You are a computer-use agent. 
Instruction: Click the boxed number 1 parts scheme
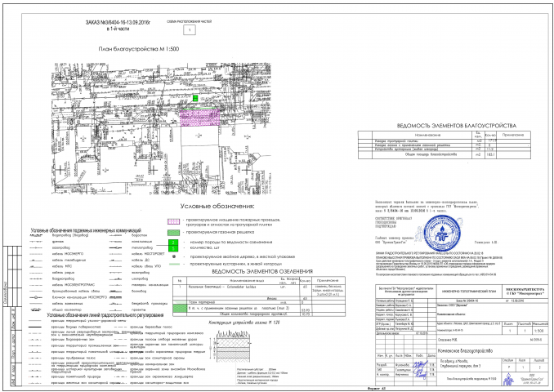point(190,30)
